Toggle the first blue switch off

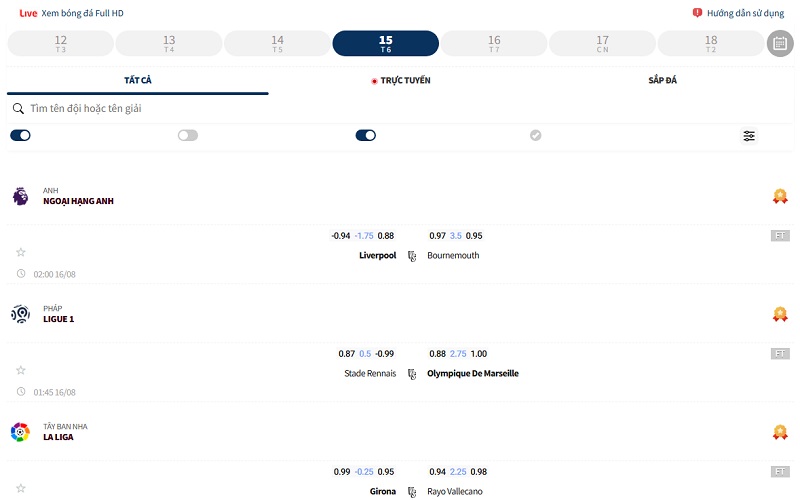point(20,135)
